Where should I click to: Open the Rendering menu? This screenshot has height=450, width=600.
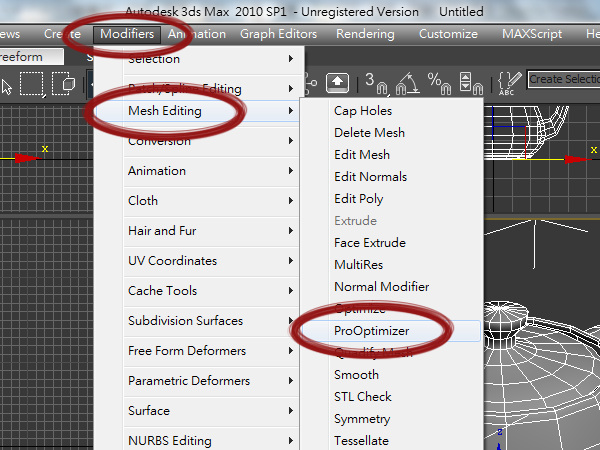[x=365, y=34]
